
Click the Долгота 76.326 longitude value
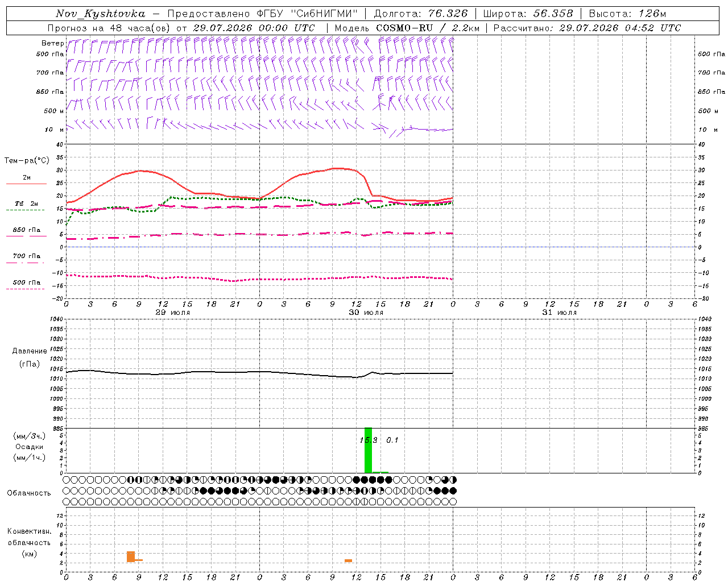click(x=421, y=14)
